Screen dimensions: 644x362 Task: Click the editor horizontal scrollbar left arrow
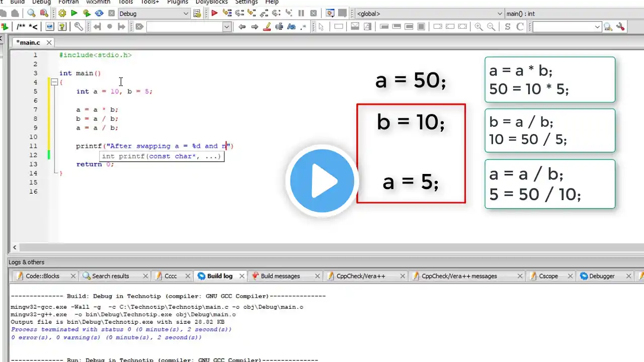[x=15, y=247]
